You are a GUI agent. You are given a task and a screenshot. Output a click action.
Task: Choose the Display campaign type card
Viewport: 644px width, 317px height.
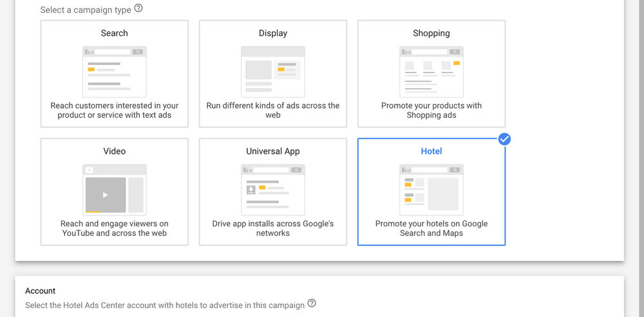[272, 74]
